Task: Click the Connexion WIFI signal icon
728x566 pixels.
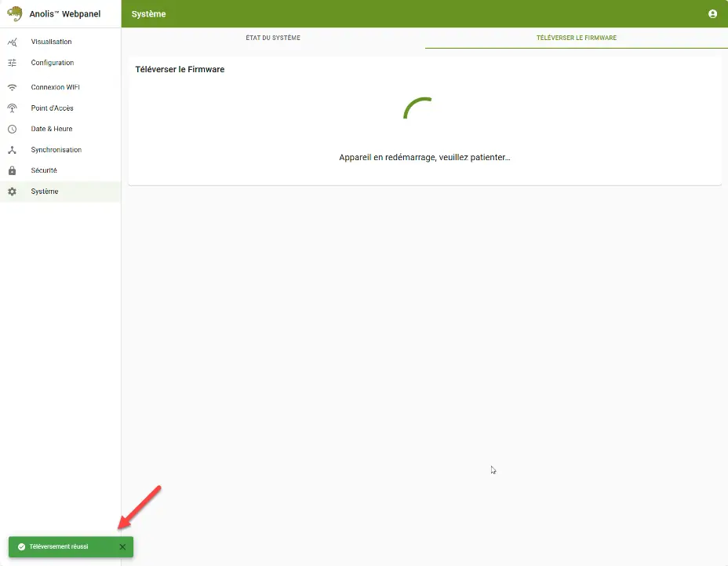Action: pyautogui.click(x=12, y=87)
